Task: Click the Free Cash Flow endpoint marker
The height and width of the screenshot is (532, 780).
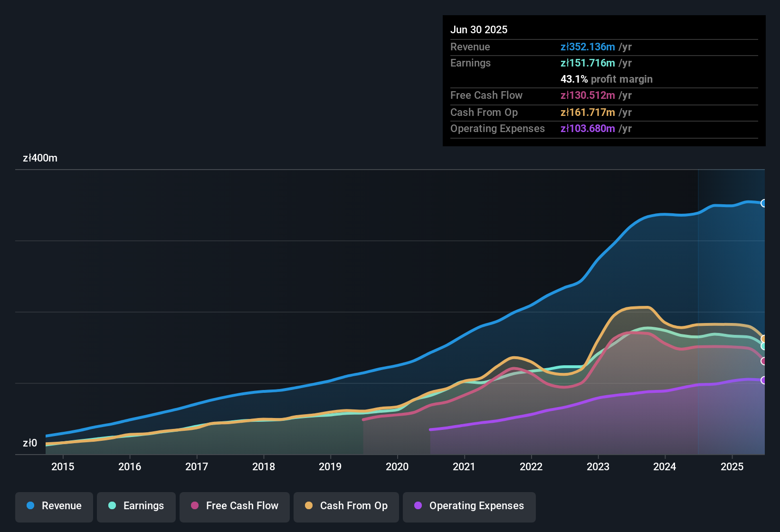Action: (764, 362)
